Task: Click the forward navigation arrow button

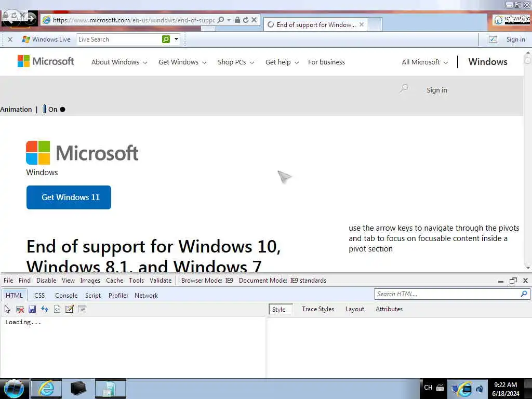Action: tap(31, 19)
